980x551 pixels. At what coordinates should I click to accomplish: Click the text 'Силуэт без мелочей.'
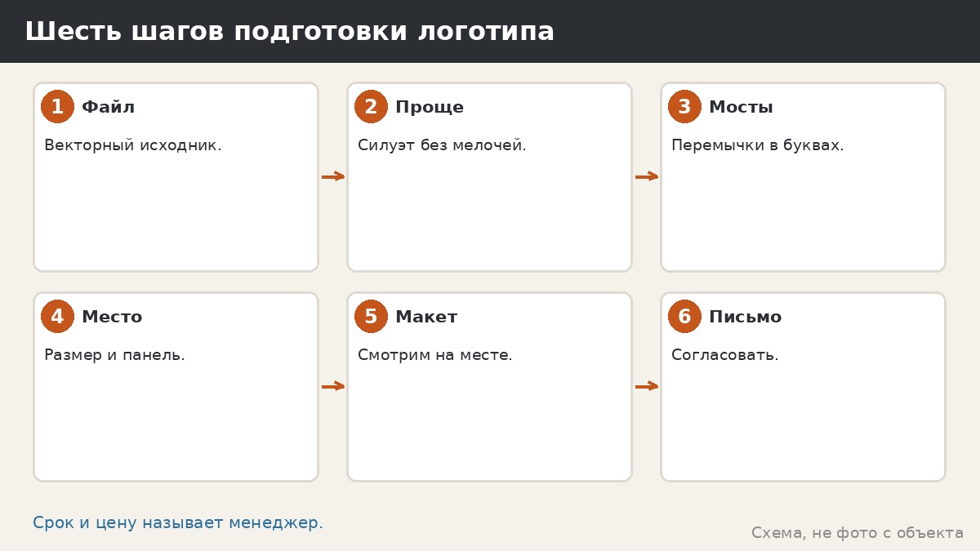click(x=442, y=145)
